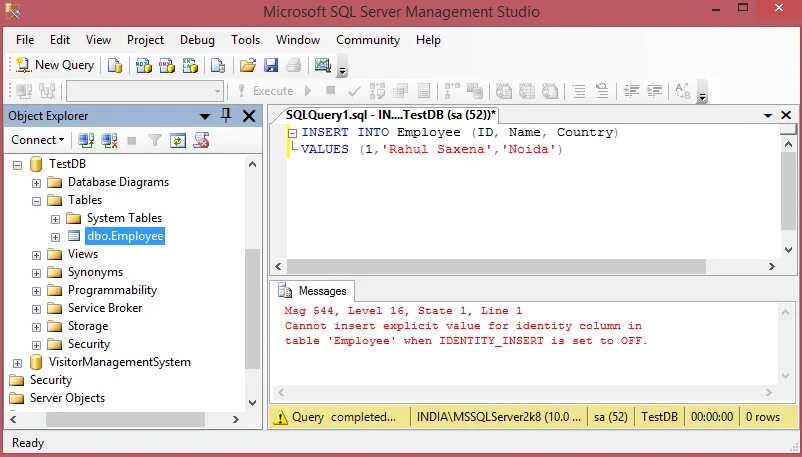Click Increase Indent icon
This screenshot has height=457, width=802.
click(655, 91)
